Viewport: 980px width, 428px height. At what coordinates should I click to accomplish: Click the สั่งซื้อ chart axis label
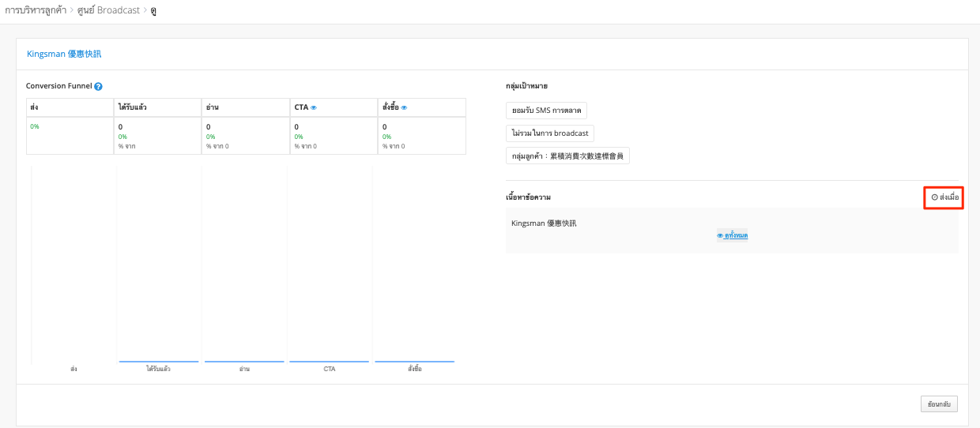415,369
